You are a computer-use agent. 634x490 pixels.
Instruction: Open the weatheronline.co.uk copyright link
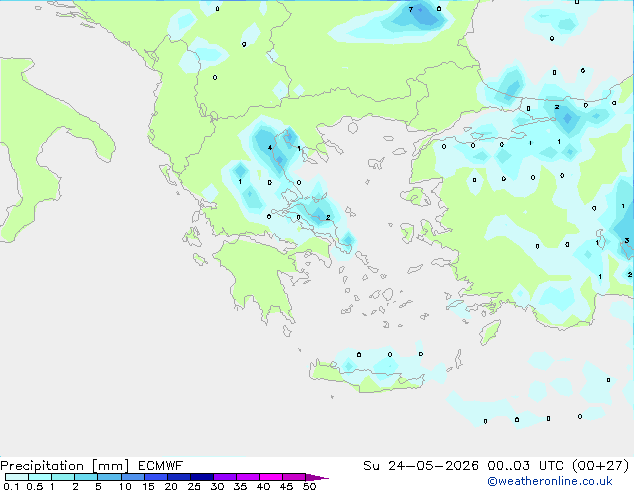click(550, 481)
